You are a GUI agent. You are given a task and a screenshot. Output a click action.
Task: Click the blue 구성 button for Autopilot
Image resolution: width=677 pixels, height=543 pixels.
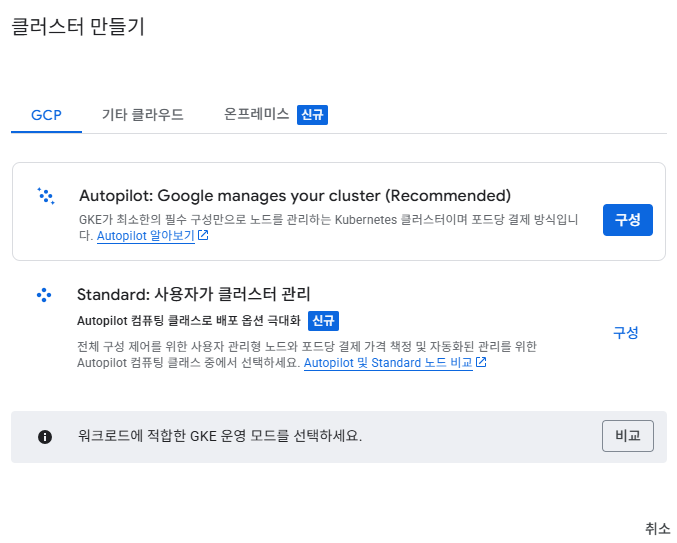click(x=627, y=220)
